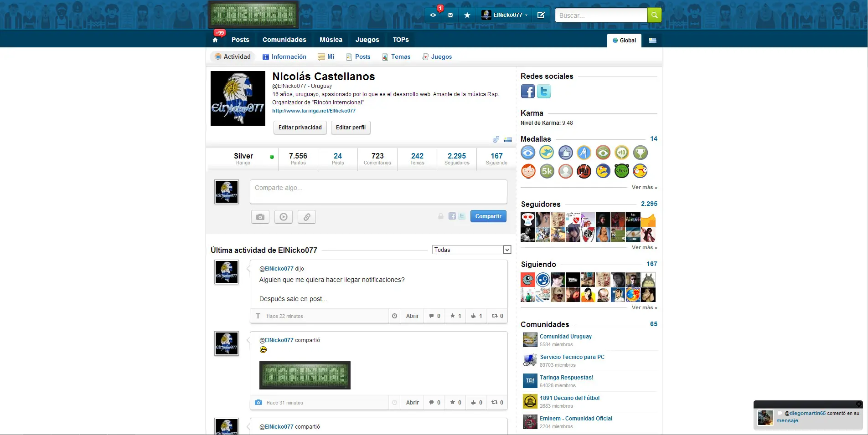
Task: Open the Twitter social network icon
Action: [x=544, y=92]
